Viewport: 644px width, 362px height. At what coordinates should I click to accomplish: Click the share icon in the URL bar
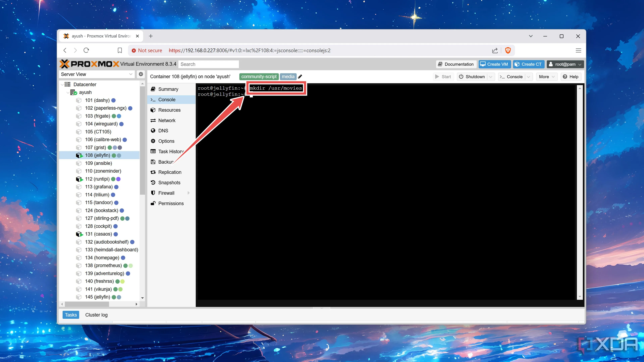tap(495, 50)
